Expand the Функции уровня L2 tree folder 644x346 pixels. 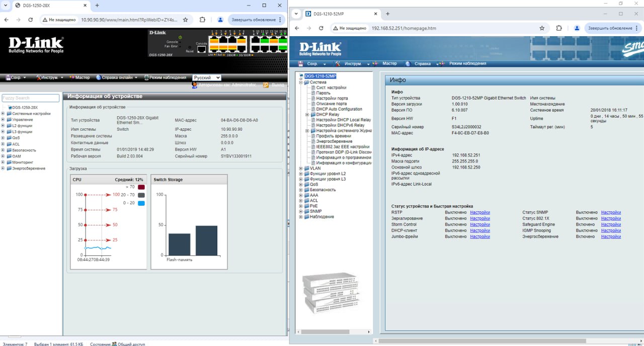tap(301, 174)
